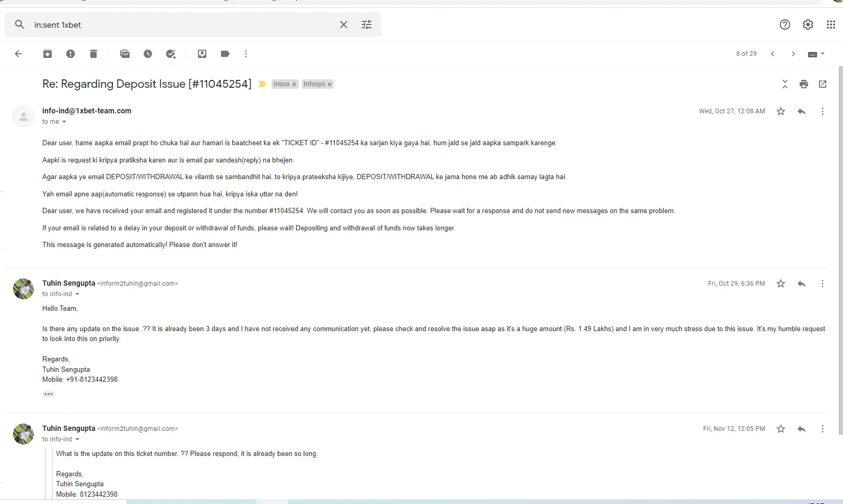This screenshot has width=843, height=504.
Task: Open more options menu in toolbar
Action: click(x=246, y=54)
